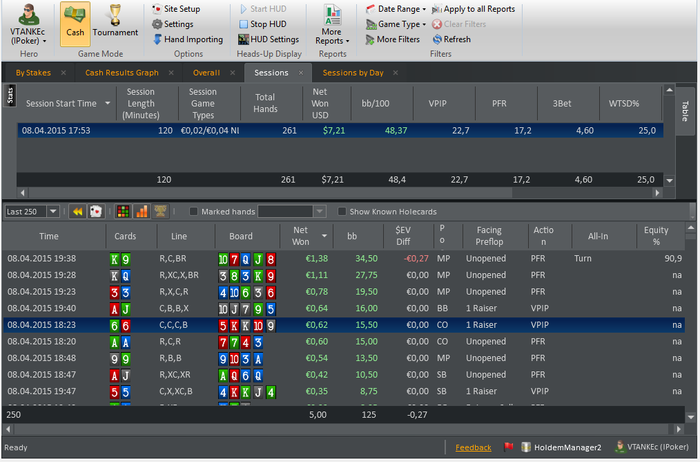Open the Game Type filter dropdown
The height and width of the screenshot is (462, 700).
[x=396, y=24]
